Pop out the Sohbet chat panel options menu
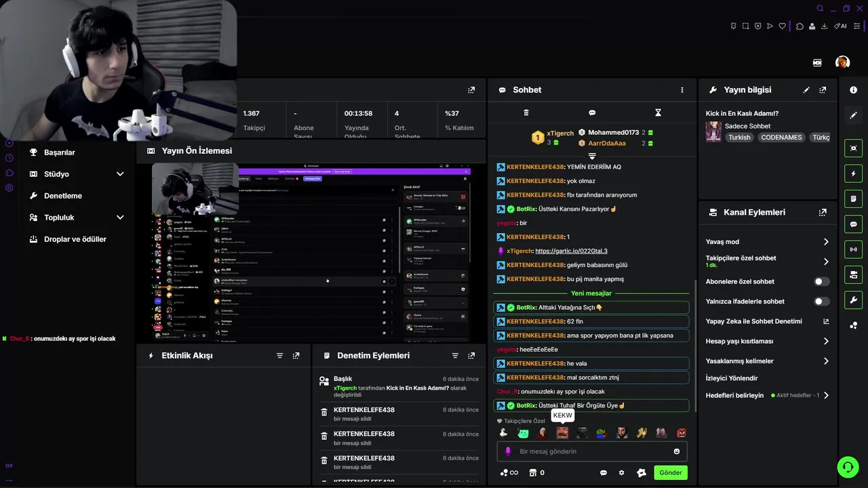The height and width of the screenshot is (488, 868). tap(682, 89)
